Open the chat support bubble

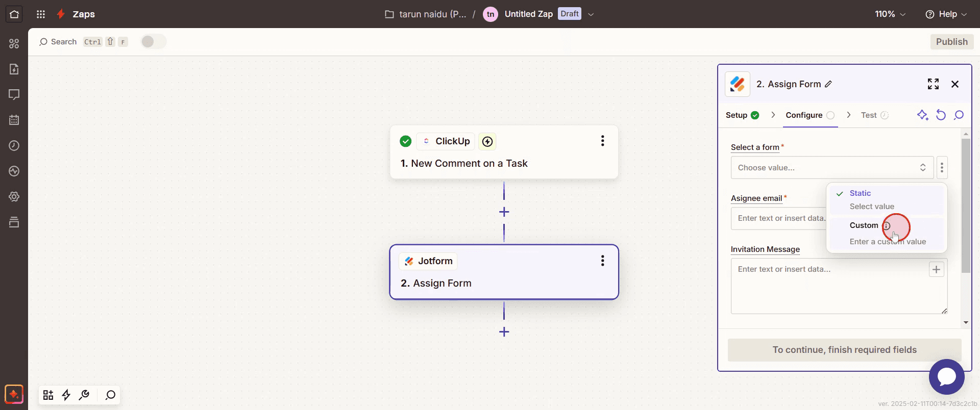pos(946,377)
